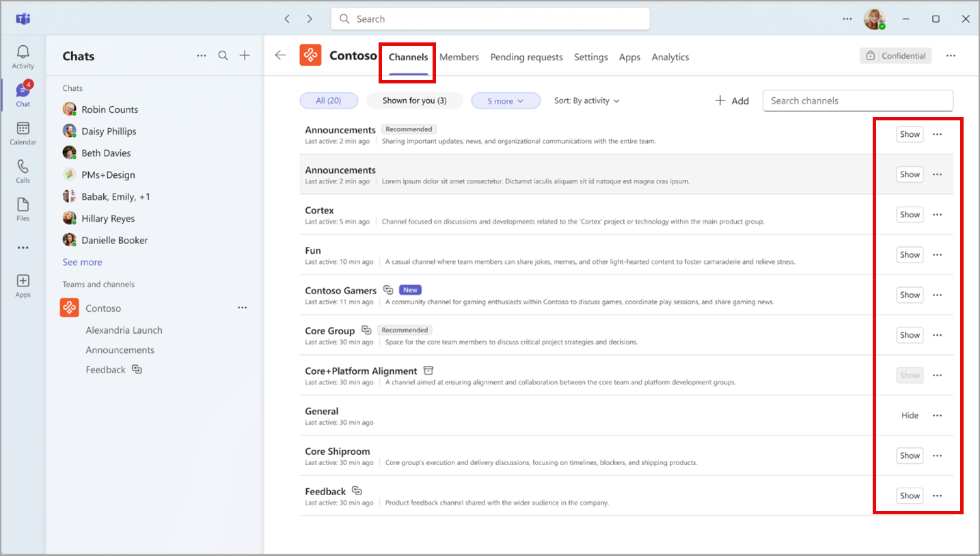Click the See more link under chats
This screenshot has width=980, height=556.
coord(82,262)
